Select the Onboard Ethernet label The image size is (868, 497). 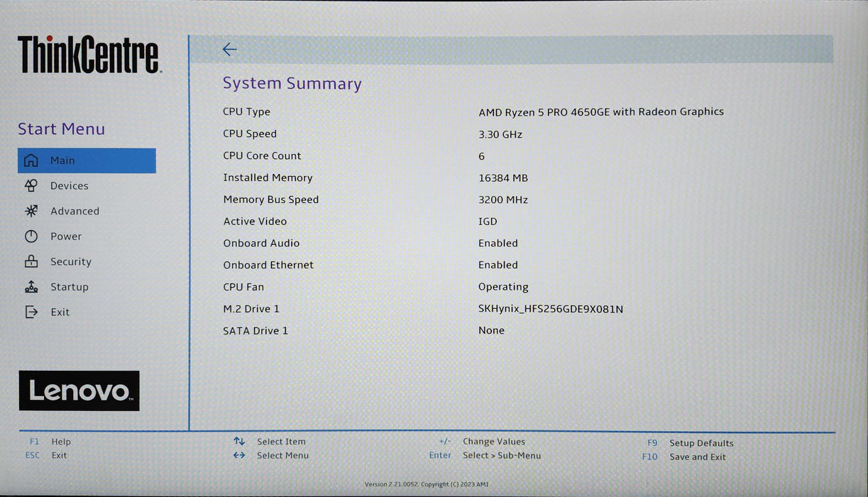(x=268, y=265)
